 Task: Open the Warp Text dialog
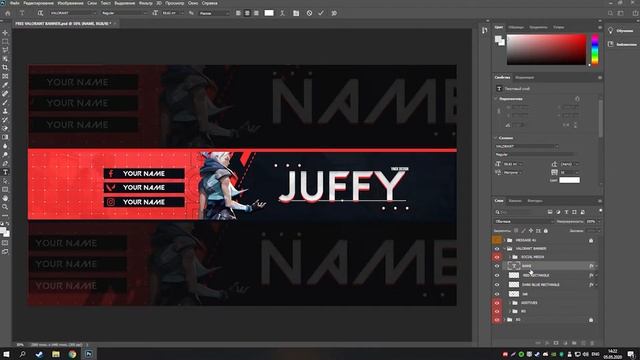point(282,13)
